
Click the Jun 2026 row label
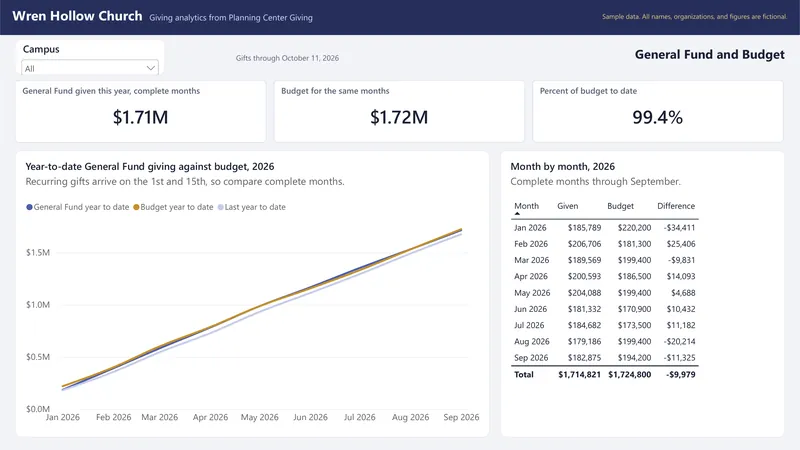coord(530,309)
